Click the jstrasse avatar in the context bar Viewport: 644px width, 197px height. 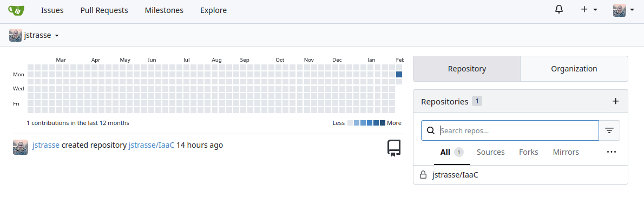16,35
